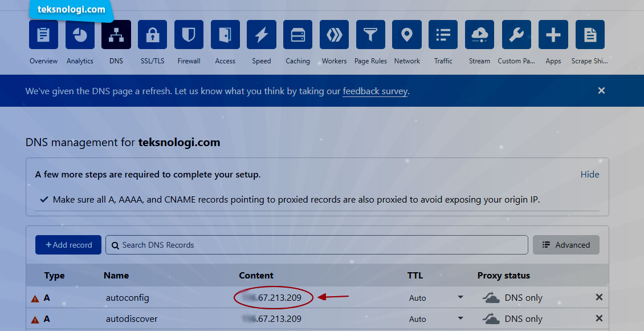The image size is (644, 331).
Task: Select the Custom Pages wrench icon
Action: point(516,34)
